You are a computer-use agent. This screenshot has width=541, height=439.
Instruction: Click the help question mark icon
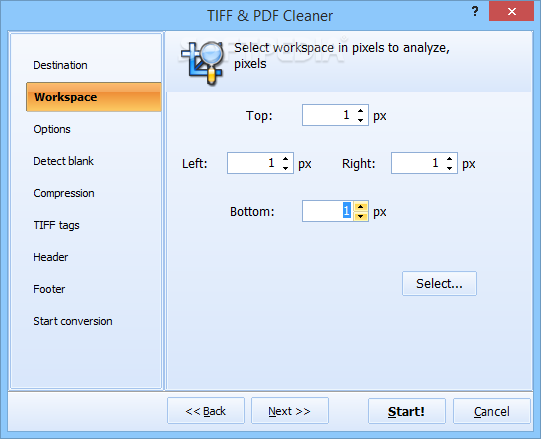pyautogui.click(x=475, y=11)
